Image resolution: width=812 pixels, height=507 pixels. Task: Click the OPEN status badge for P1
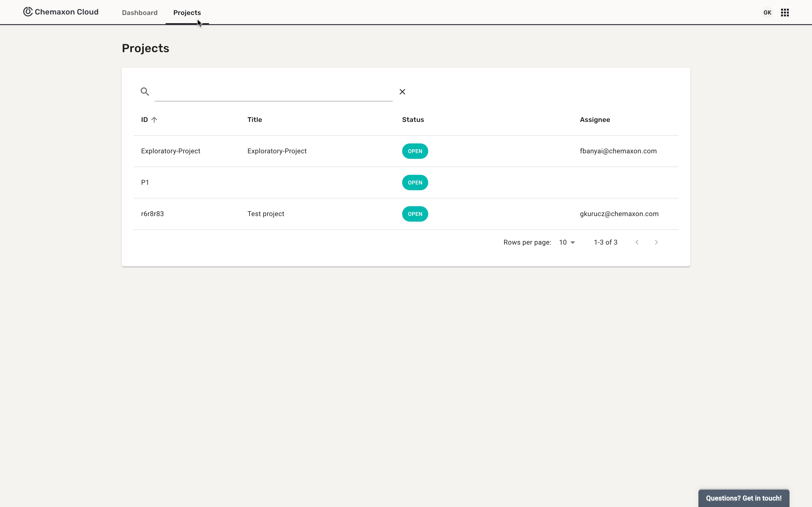pos(415,183)
